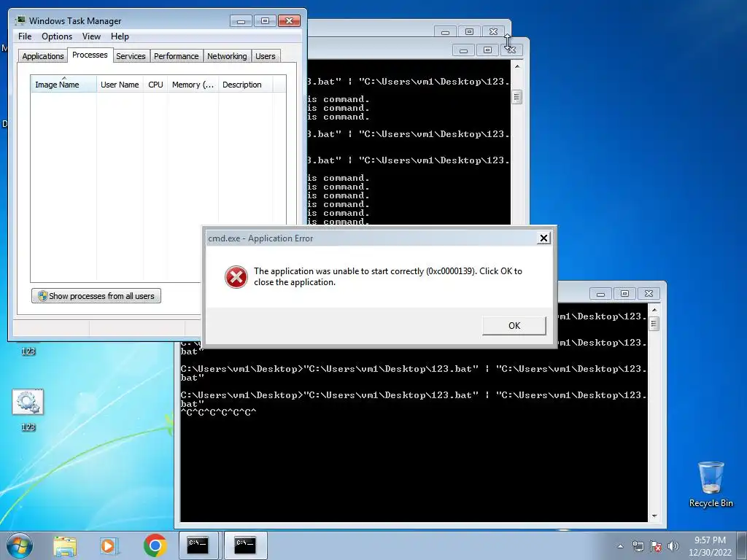Maximize the front command prompt window

(x=624, y=294)
